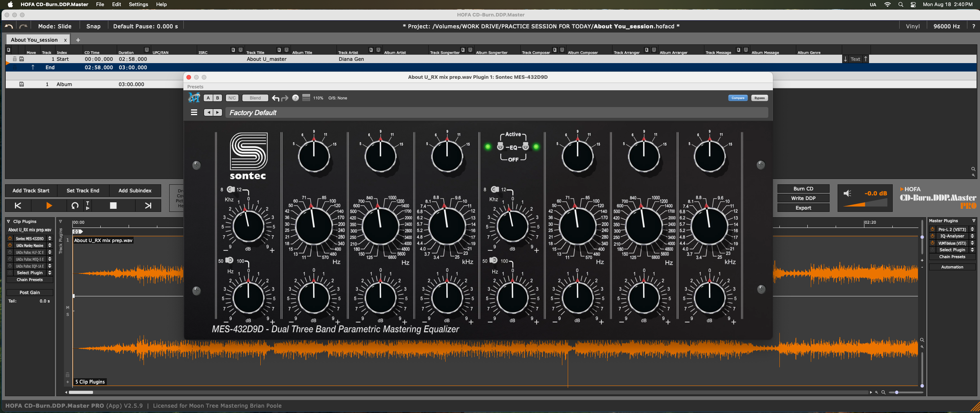The image size is (980, 413).
Task: Collapse the Clip Plugins panel triangle
Action: (8, 221)
